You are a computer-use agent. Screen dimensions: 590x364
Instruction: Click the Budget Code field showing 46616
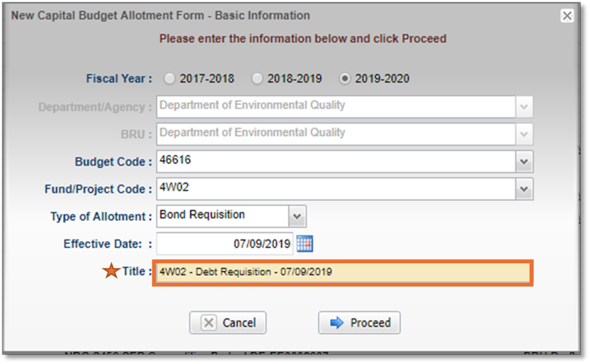pos(336,162)
